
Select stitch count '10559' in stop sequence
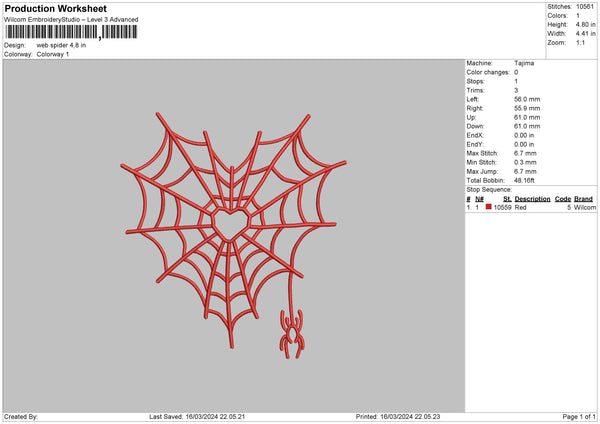(502, 207)
